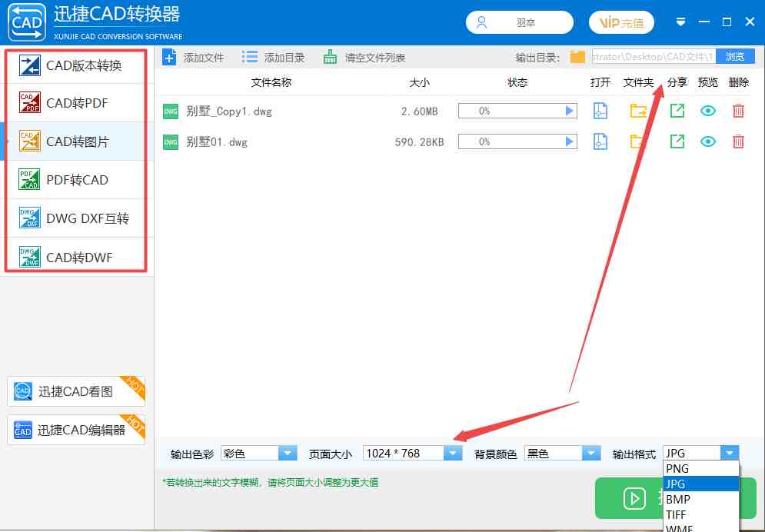The height and width of the screenshot is (532, 765).
Task: Preview 别墅_Copy1.dwg with eye icon
Action: [708, 111]
